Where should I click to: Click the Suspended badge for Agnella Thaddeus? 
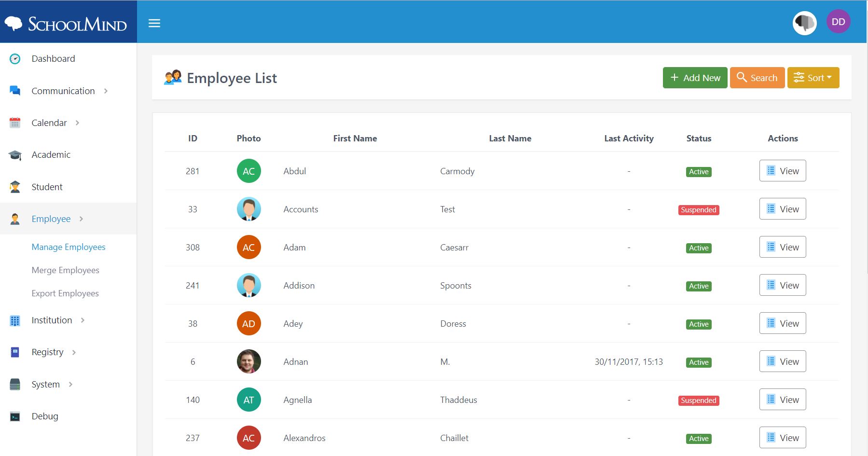click(x=699, y=401)
